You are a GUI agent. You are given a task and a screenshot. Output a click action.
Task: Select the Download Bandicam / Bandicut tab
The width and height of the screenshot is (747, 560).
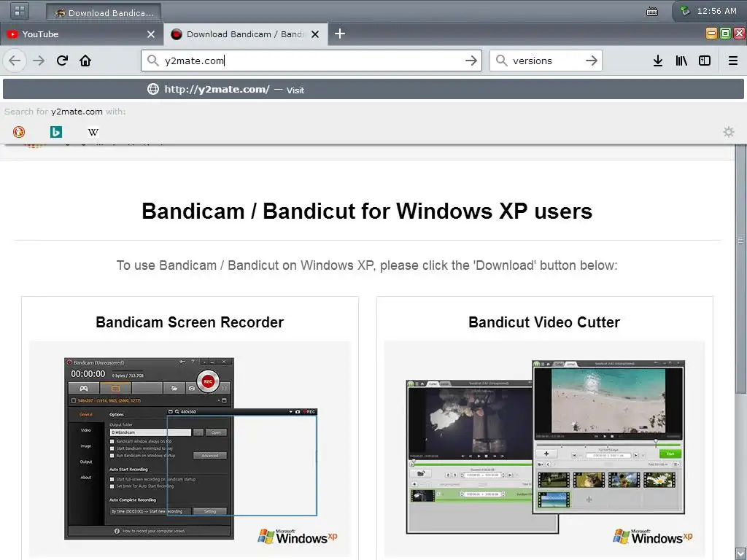click(x=246, y=34)
